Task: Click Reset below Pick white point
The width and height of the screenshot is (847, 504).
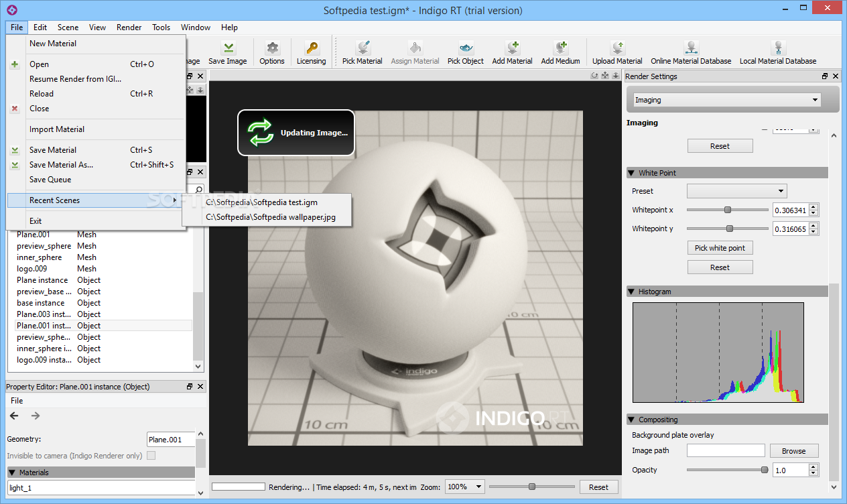Action: click(720, 267)
